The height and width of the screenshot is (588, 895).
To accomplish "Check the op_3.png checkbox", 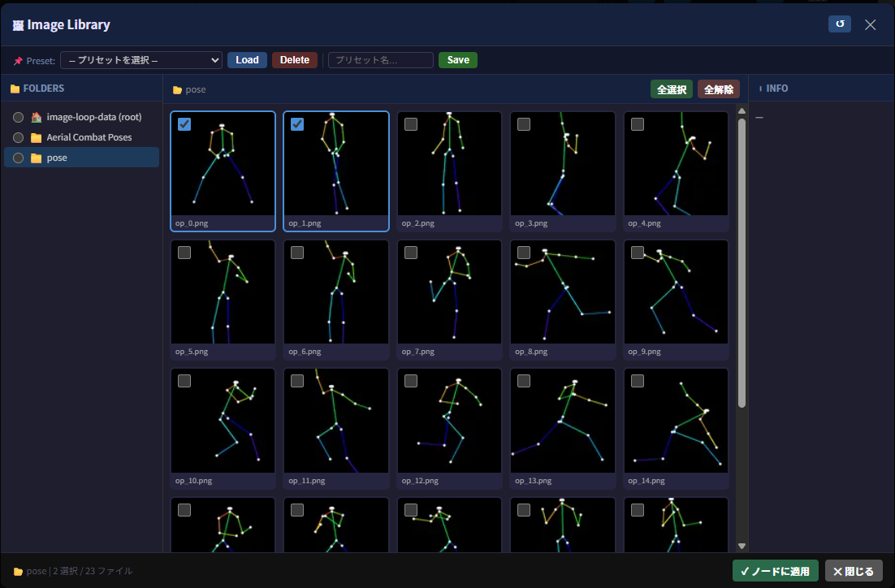I will [x=524, y=124].
